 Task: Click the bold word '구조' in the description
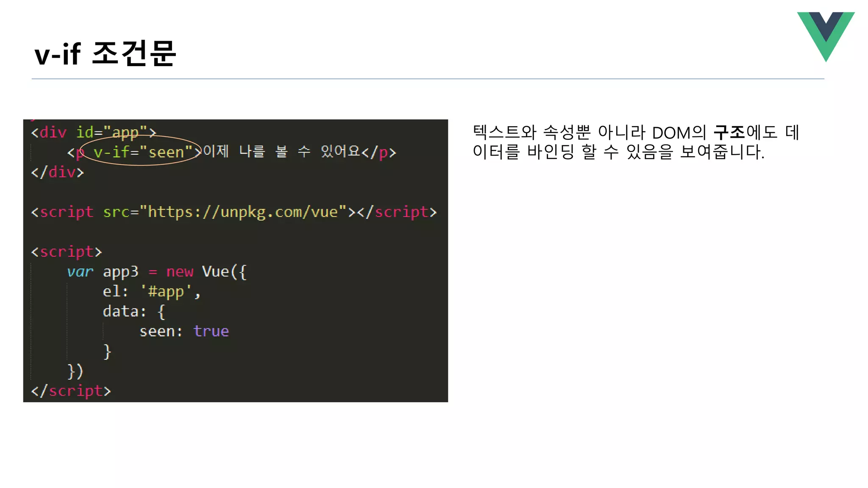(x=729, y=133)
